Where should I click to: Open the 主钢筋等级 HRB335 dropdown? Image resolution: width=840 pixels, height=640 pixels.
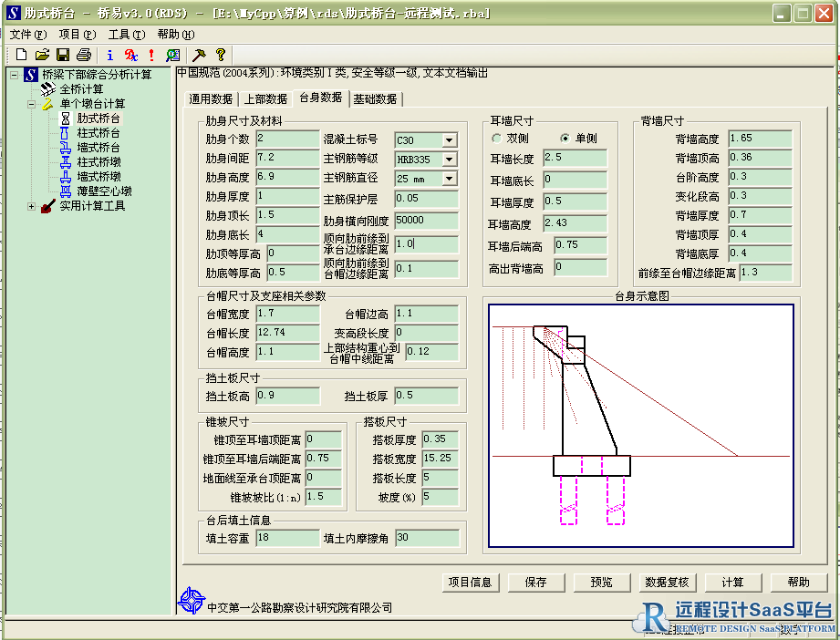click(449, 160)
